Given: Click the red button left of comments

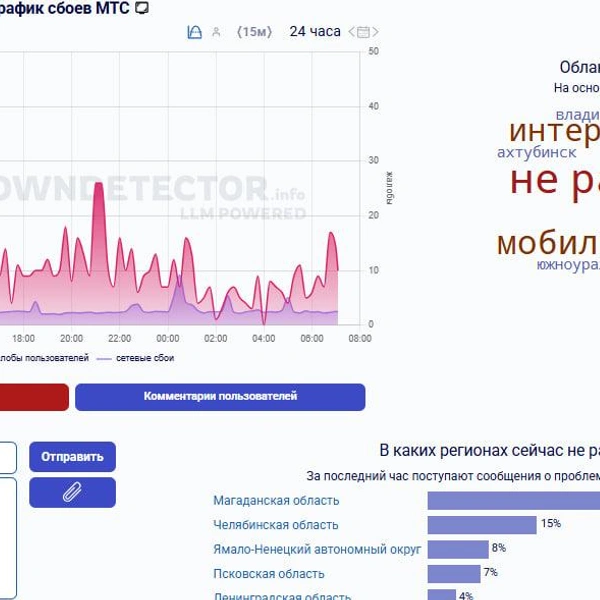Looking at the screenshot, I should 34,397.
